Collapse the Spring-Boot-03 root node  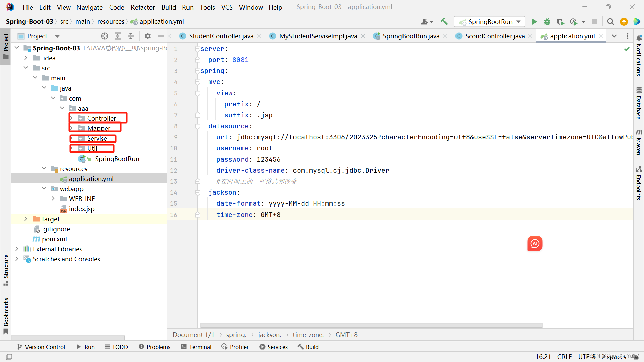17,48
